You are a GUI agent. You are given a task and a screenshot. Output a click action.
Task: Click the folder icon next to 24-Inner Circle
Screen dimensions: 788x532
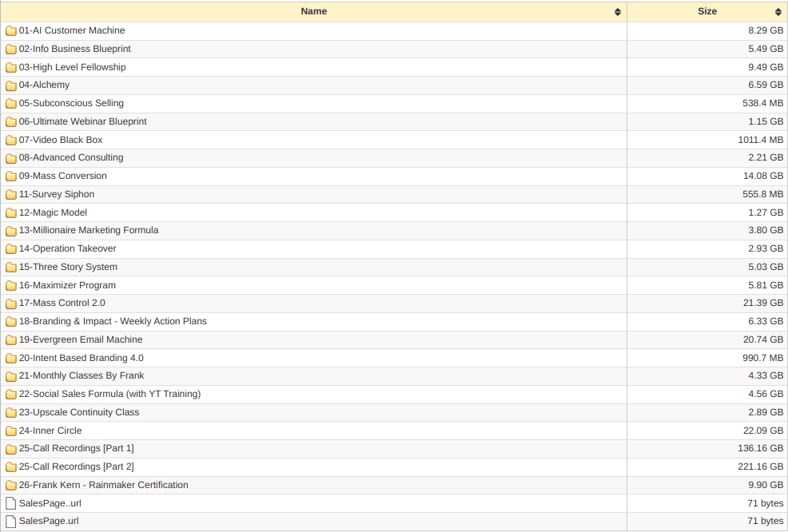pos(11,431)
